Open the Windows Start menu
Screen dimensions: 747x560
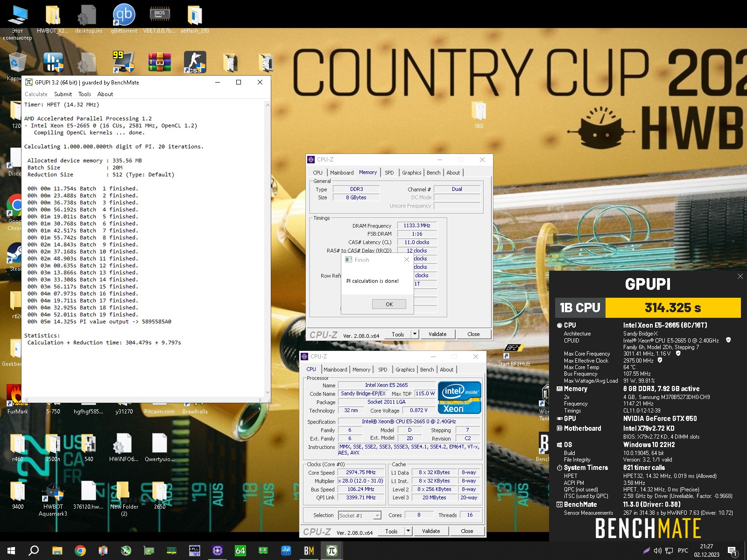pyautogui.click(x=11, y=551)
